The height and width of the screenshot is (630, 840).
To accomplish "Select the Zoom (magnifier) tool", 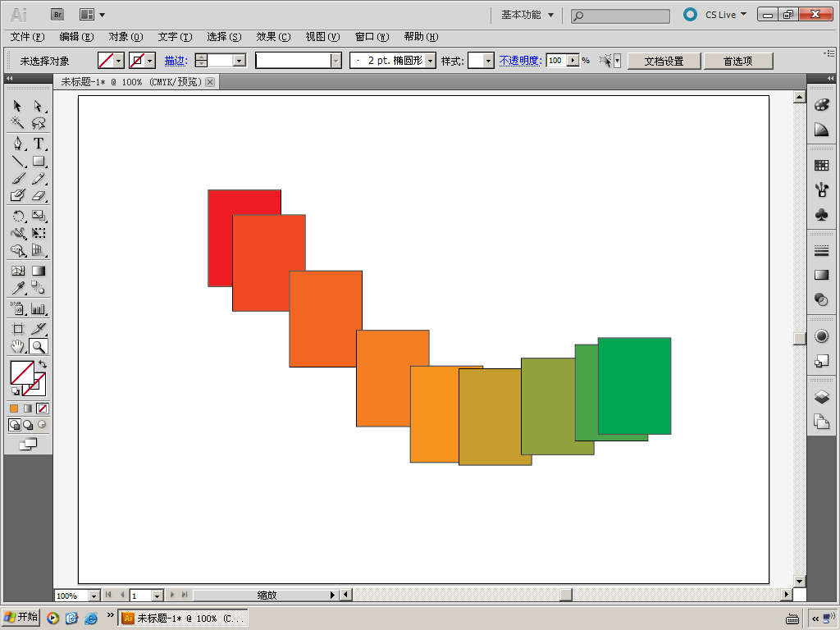I will (38, 347).
